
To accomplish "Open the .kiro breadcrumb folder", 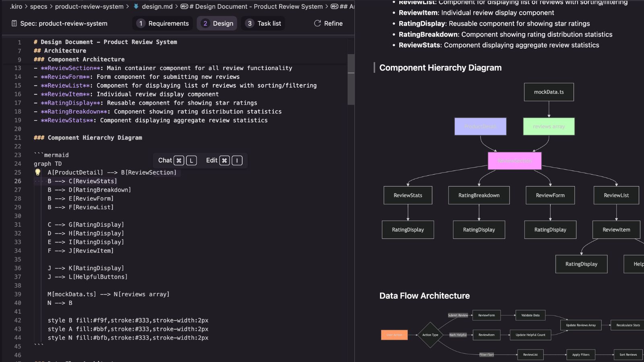I will pyautogui.click(x=16, y=6).
